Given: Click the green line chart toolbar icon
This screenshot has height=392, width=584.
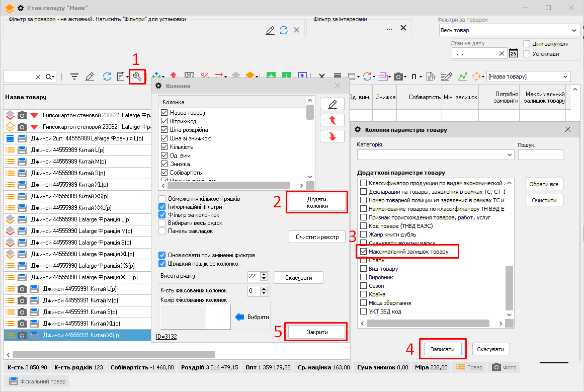Looking at the screenshot, I should coord(462,76).
